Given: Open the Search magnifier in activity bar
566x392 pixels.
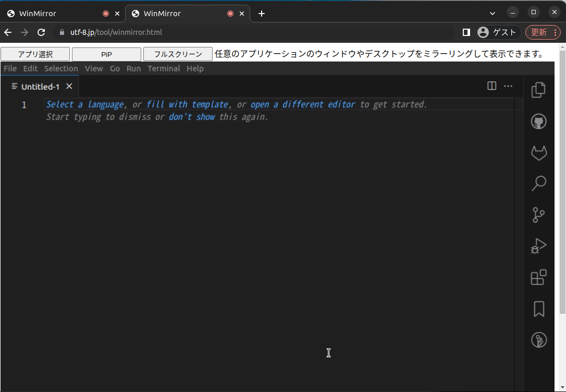Looking at the screenshot, I should pos(538,183).
